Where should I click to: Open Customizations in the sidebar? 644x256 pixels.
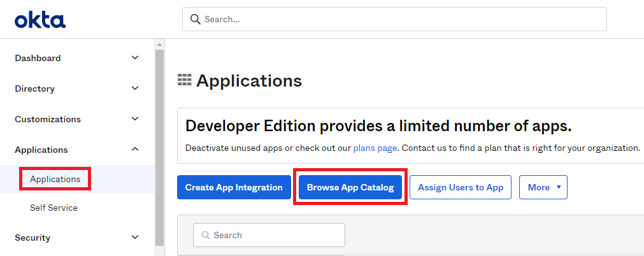coord(48,118)
